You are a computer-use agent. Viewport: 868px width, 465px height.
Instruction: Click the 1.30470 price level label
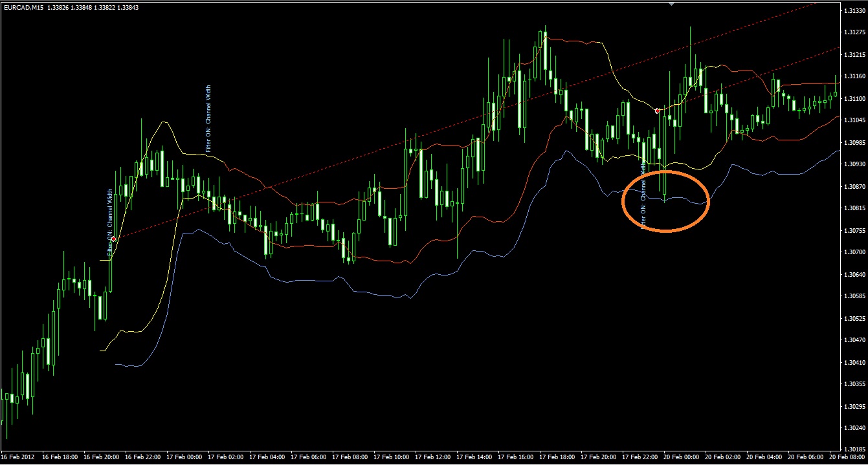click(855, 340)
